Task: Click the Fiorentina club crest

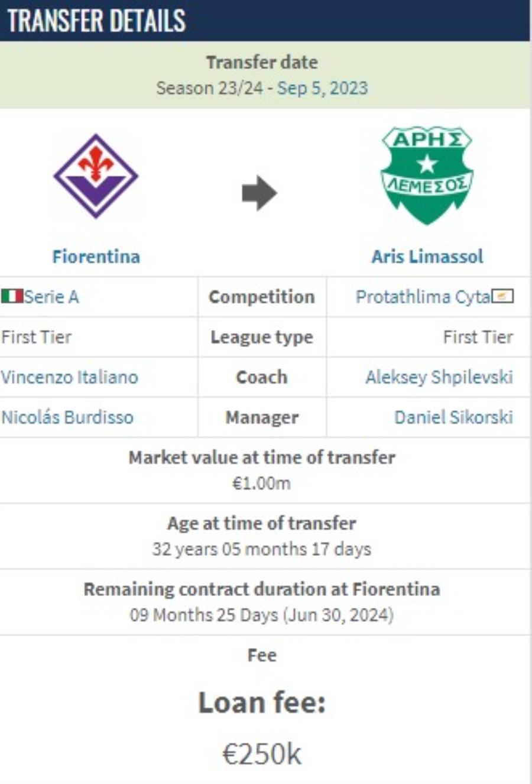Action: [x=96, y=176]
